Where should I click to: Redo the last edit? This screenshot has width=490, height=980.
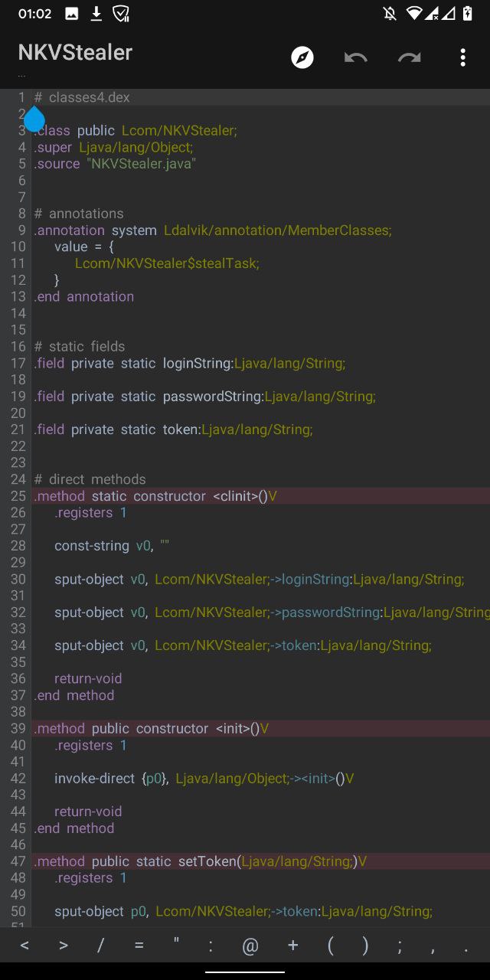pos(409,57)
